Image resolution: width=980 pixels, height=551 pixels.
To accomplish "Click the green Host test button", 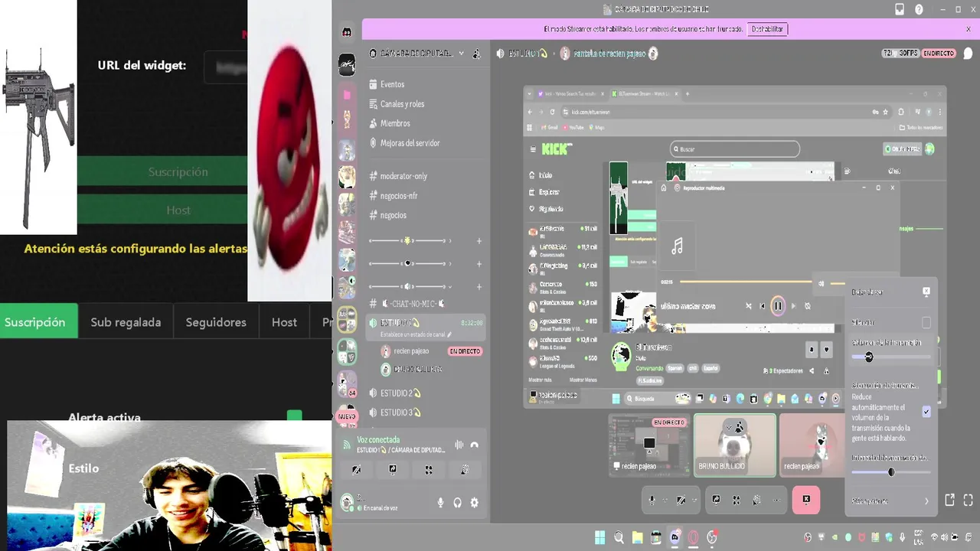I will pos(162,210).
